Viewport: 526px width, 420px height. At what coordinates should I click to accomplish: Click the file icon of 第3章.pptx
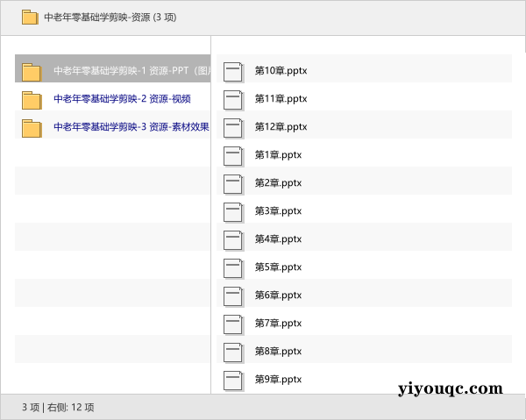233,212
